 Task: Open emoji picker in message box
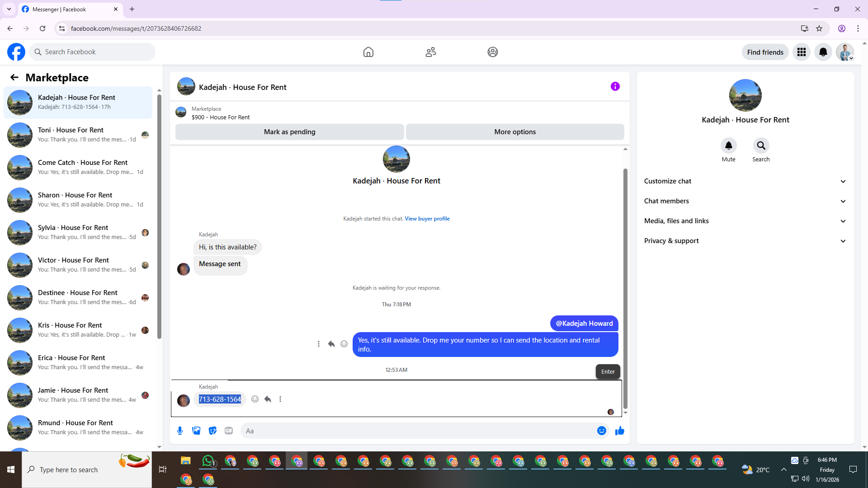601,431
